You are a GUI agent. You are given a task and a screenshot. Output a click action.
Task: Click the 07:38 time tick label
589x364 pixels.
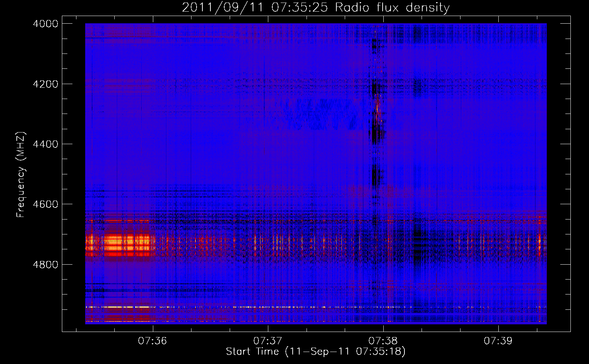click(x=383, y=341)
